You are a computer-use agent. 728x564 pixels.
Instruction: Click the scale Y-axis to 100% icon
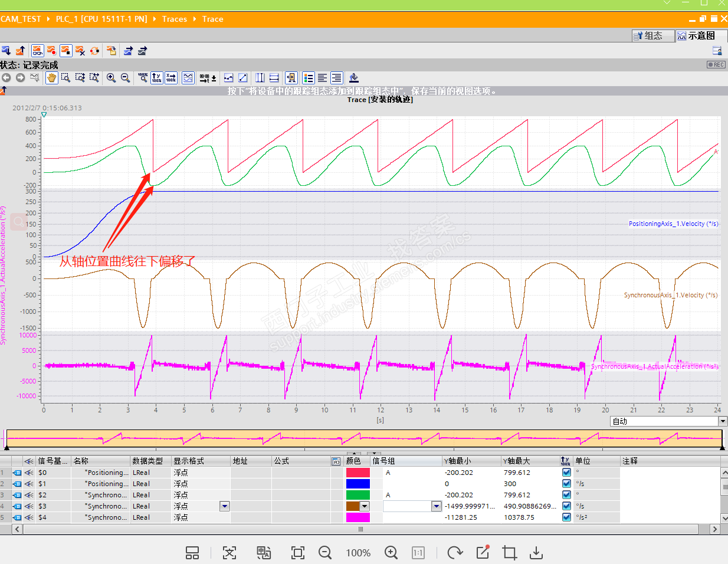pyautogui.click(x=156, y=78)
